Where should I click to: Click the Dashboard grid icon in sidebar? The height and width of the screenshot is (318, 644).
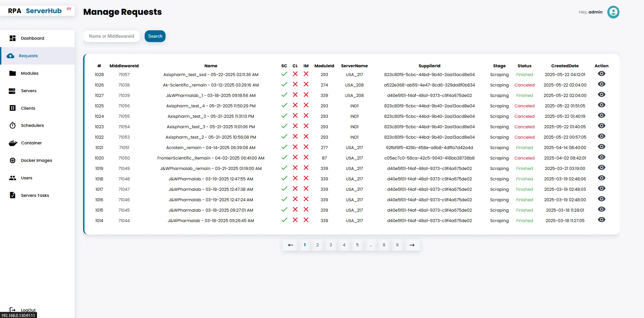(12, 38)
